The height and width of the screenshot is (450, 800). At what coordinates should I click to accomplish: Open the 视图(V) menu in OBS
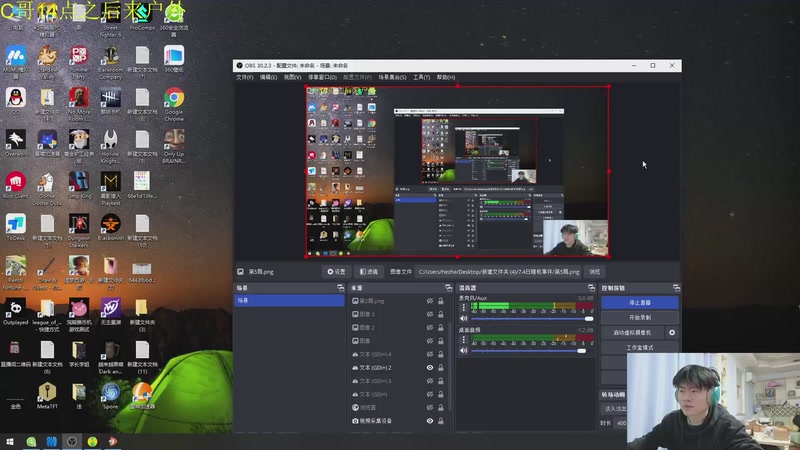pyautogui.click(x=292, y=78)
